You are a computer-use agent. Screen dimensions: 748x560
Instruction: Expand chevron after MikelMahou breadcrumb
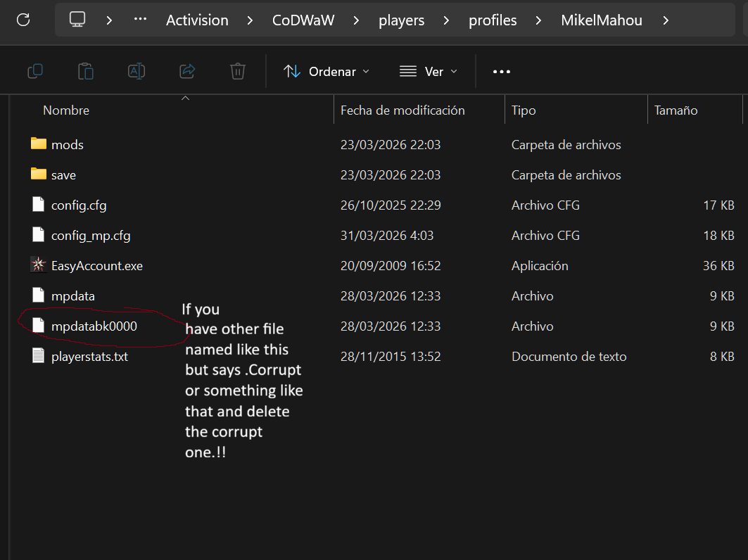[x=666, y=20]
